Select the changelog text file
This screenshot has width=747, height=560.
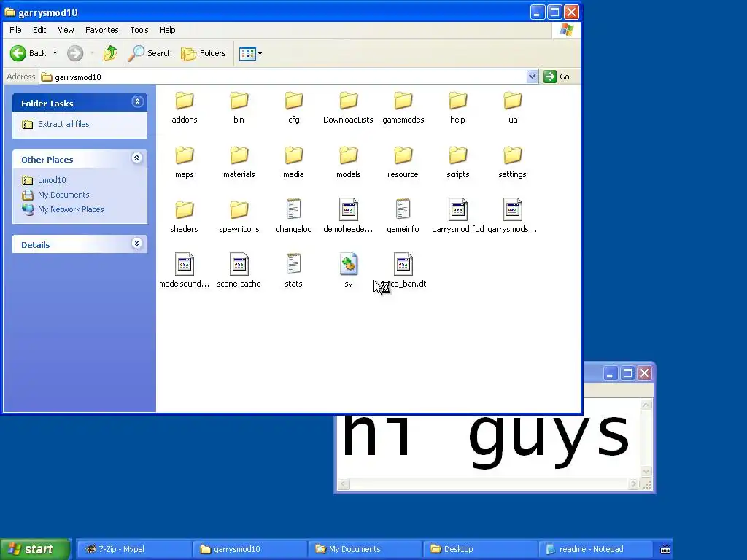pyautogui.click(x=293, y=217)
